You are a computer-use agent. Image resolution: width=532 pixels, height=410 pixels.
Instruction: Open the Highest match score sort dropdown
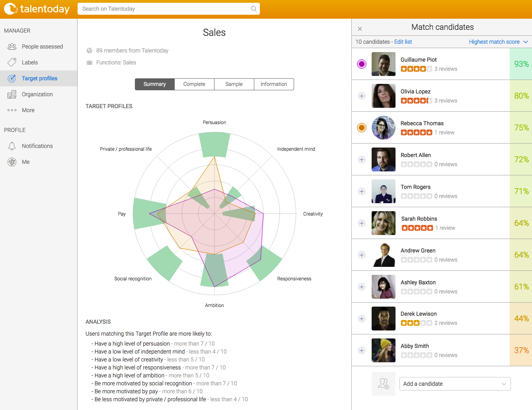coord(498,42)
